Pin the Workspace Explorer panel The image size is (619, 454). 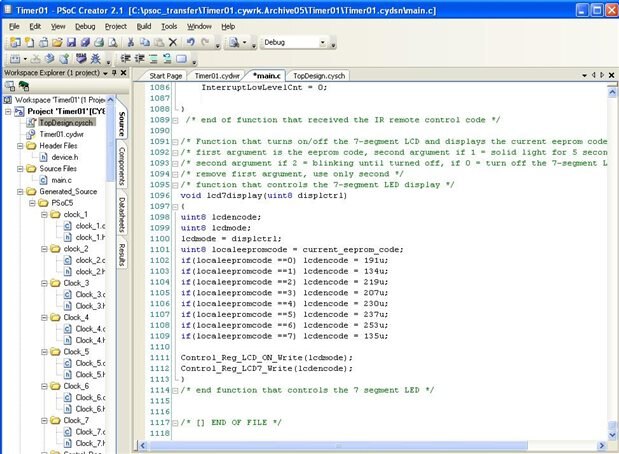click(x=113, y=73)
